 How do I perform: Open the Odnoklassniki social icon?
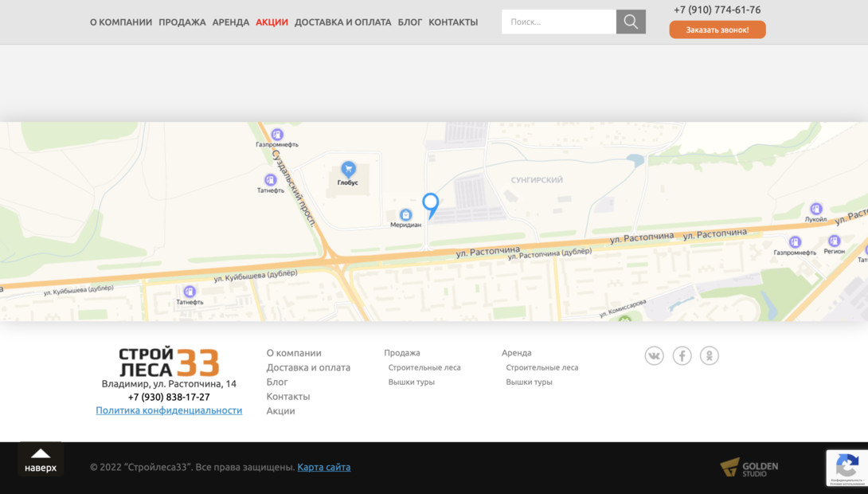(709, 355)
